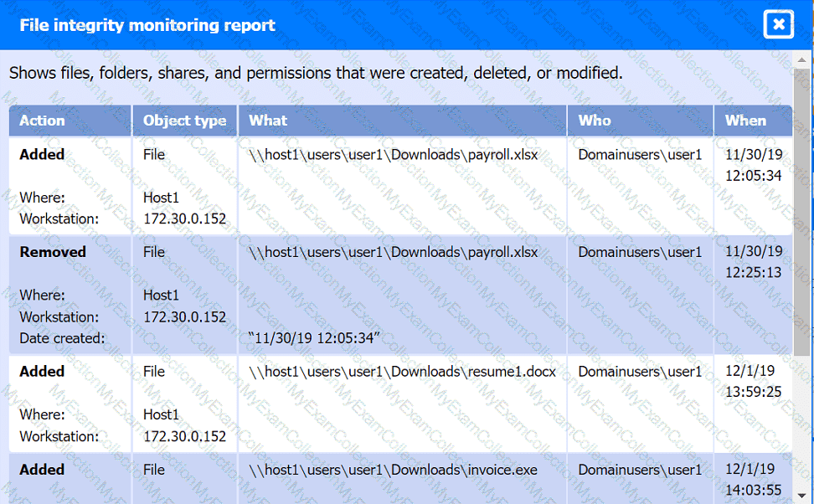The height and width of the screenshot is (504, 814).
Task: Select the quoted Date created value
Action: click(315, 339)
